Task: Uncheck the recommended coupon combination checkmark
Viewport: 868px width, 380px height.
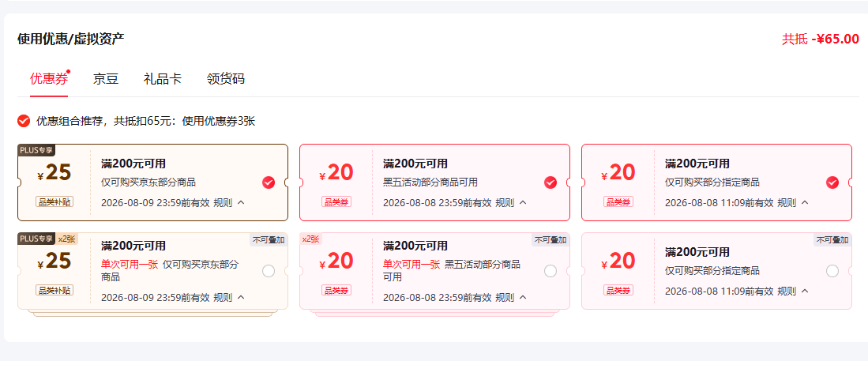Action: [x=24, y=121]
